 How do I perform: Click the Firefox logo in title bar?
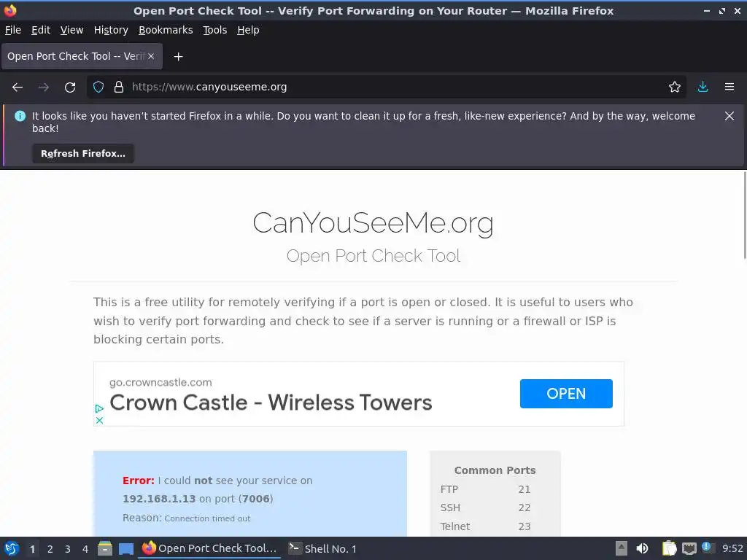(x=10, y=10)
